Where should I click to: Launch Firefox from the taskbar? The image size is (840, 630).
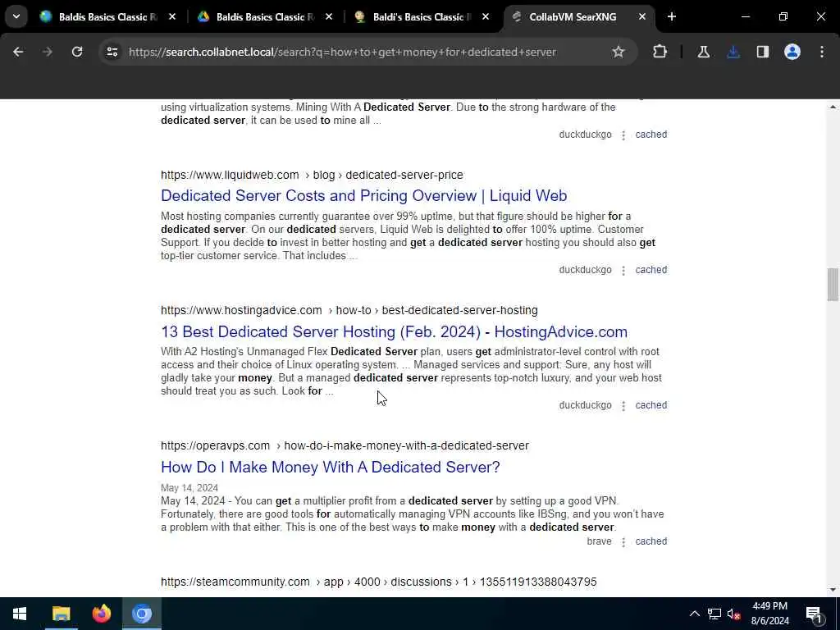coord(101,614)
